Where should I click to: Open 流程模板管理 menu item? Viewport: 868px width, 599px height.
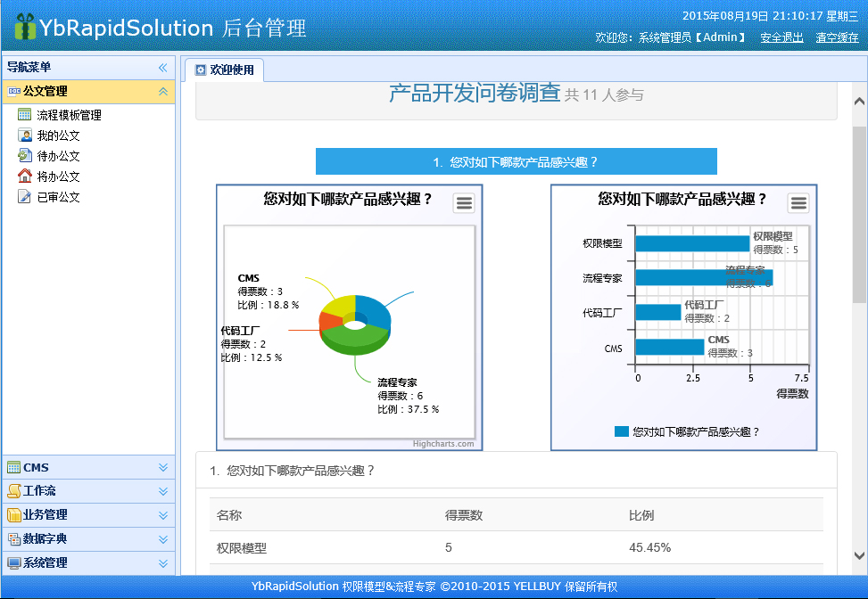[70, 115]
